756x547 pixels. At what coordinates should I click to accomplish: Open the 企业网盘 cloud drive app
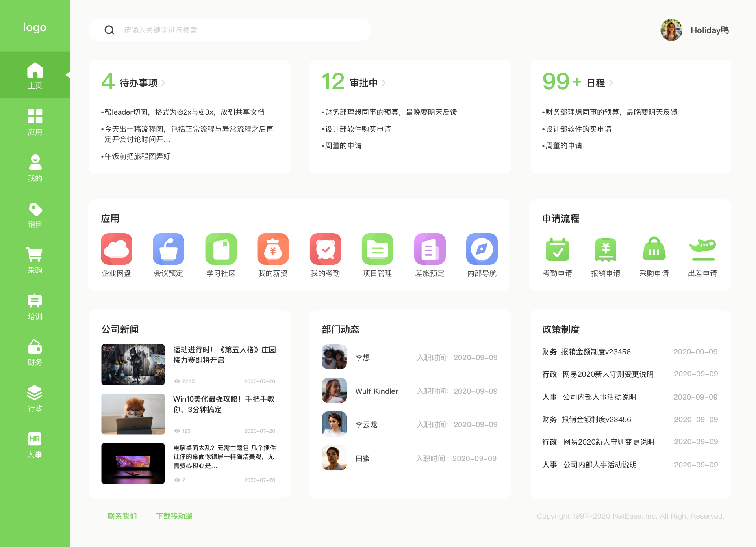(x=116, y=249)
